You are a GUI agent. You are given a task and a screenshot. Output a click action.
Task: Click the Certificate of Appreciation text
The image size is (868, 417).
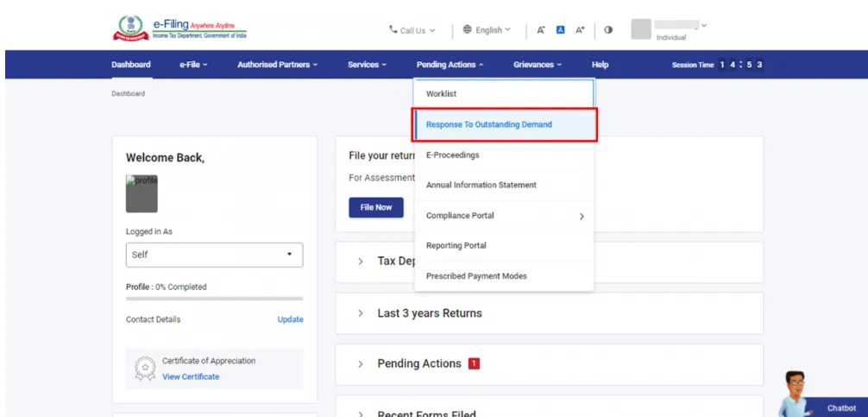[x=209, y=361]
